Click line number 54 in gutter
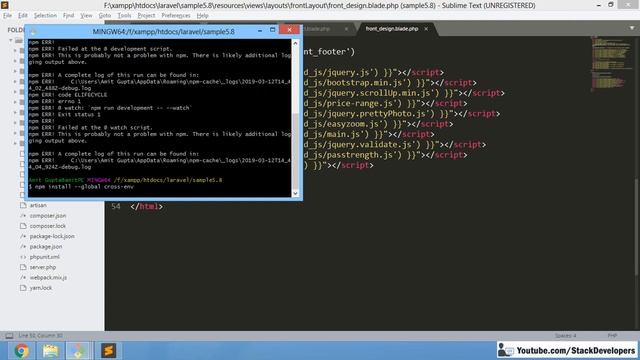Viewport: 640px width, 360px height. click(x=116, y=207)
